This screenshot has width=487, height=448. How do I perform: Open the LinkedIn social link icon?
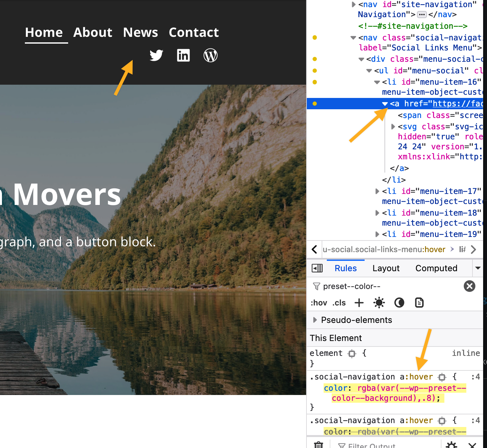183,55
